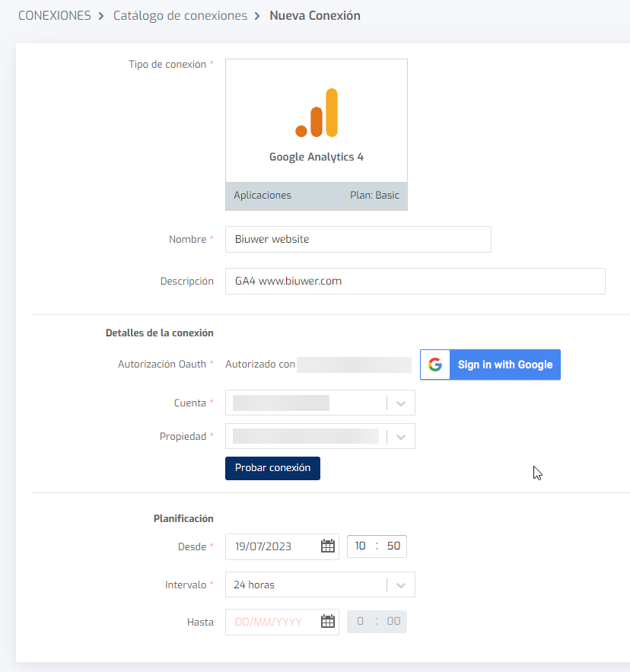Click the Nueva Conexión breadcrumb title
630x672 pixels.
[x=315, y=16]
